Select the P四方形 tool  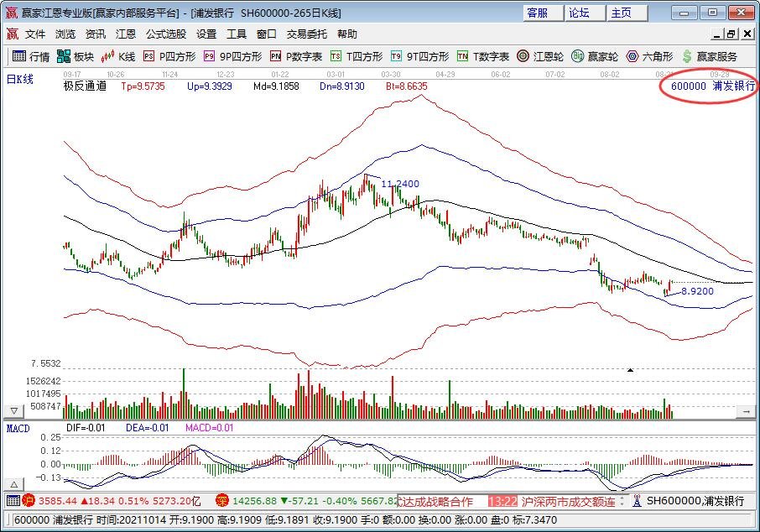point(169,57)
